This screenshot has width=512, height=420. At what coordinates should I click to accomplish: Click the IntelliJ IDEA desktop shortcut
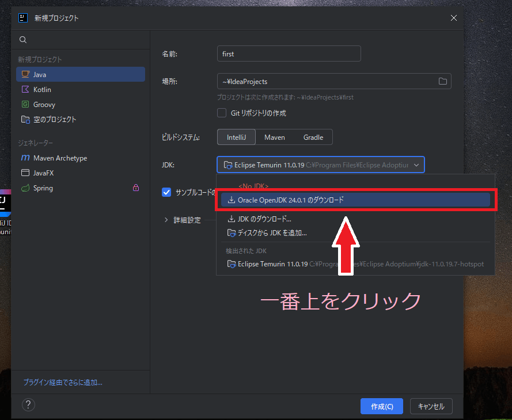[5, 212]
